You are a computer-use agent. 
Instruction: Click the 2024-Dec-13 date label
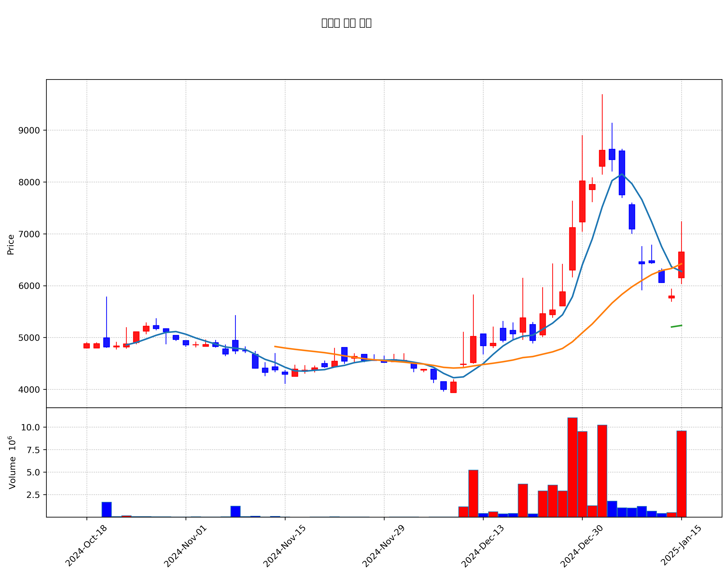click(482, 546)
